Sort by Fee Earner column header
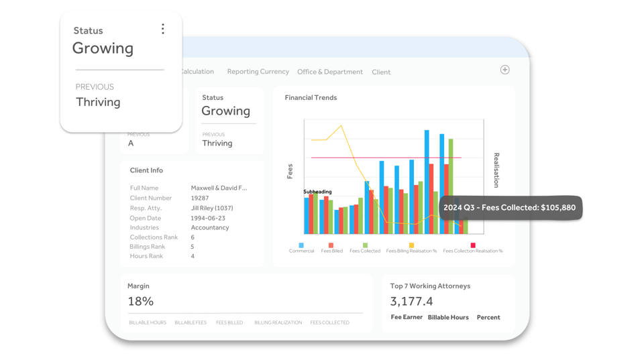 pos(407,317)
